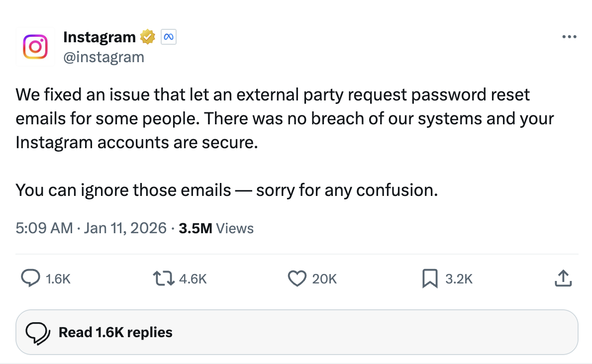Image resolution: width=592 pixels, height=364 pixels.
Task: Click the replies bubble icon in Read replies
Action: (38, 333)
